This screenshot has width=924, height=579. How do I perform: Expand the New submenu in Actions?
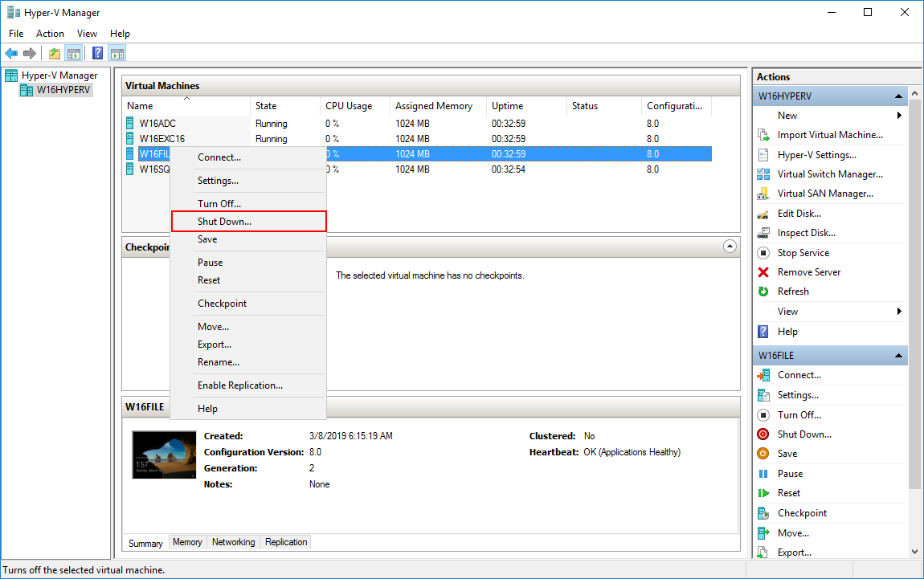click(x=899, y=116)
